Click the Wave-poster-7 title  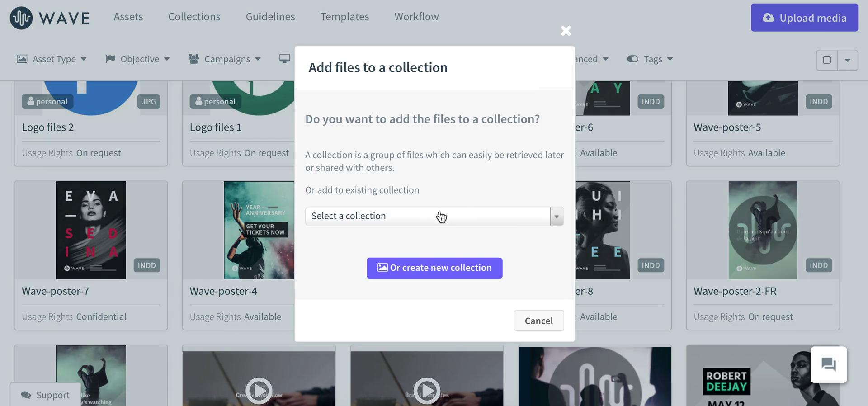pyautogui.click(x=55, y=291)
